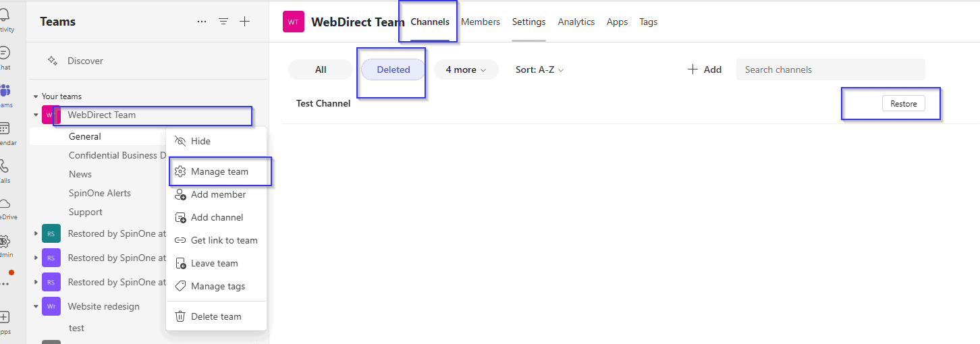The height and width of the screenshot is (344, 980).
Task: Select the All channels filter pill
Action: [x=321, y=69]
